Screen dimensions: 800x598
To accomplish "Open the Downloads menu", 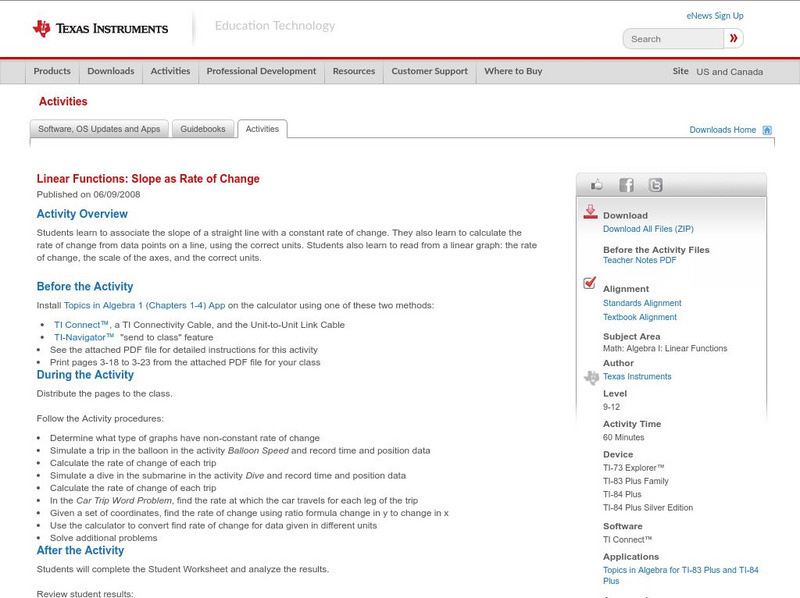I will 111,71.
